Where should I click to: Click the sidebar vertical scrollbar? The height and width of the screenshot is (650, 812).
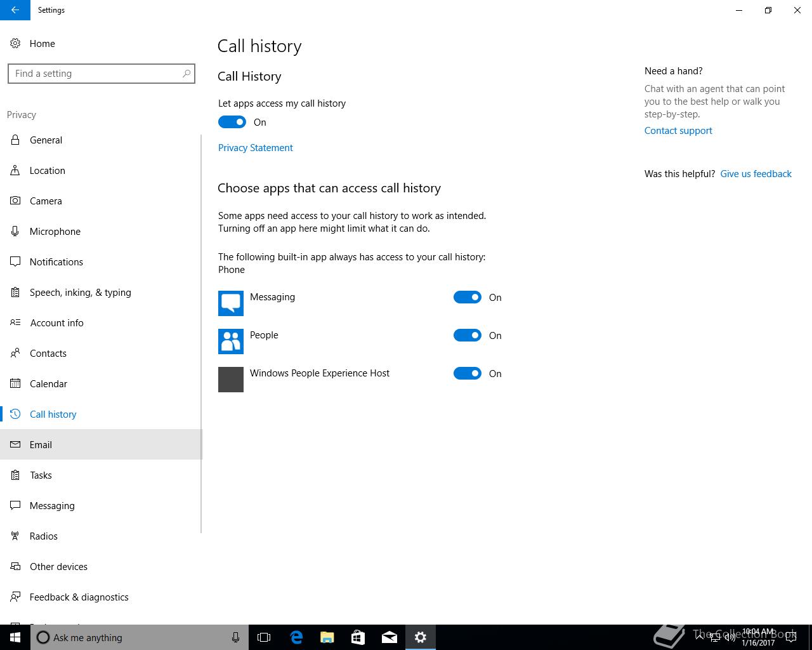tap(201, 333)
